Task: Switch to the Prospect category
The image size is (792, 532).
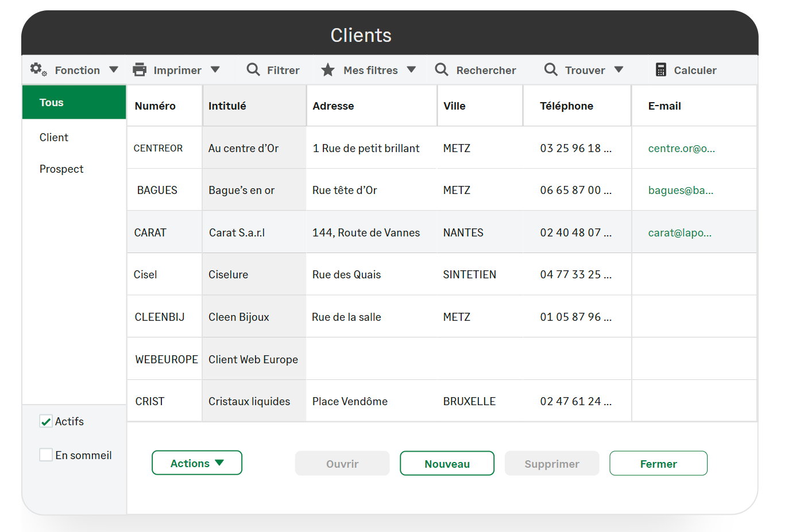Action: [61, 169]
